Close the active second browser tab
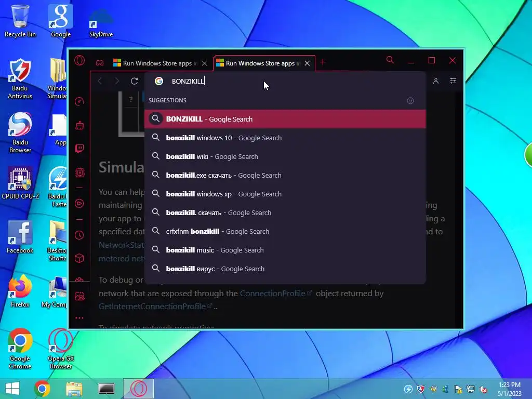 coord(307,63)
